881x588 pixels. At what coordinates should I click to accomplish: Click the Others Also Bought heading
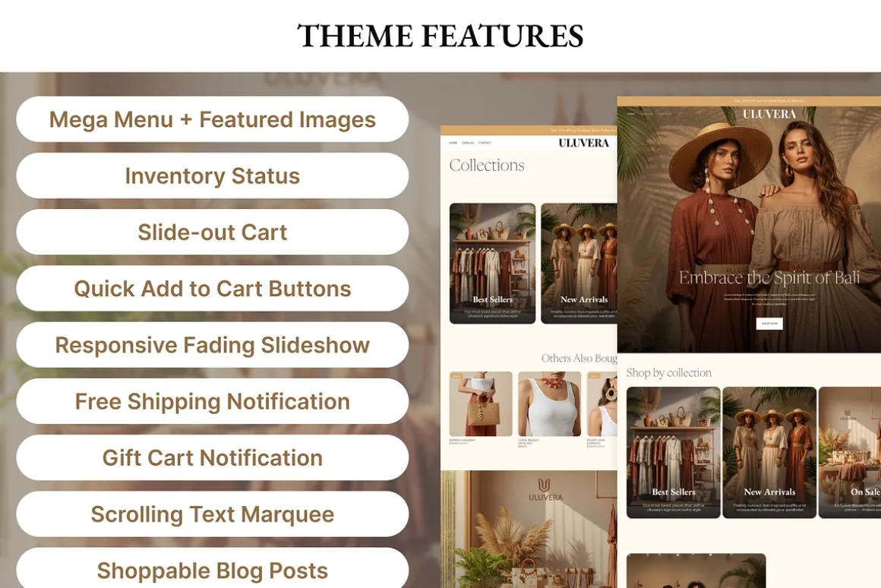(x=579, y=358)
